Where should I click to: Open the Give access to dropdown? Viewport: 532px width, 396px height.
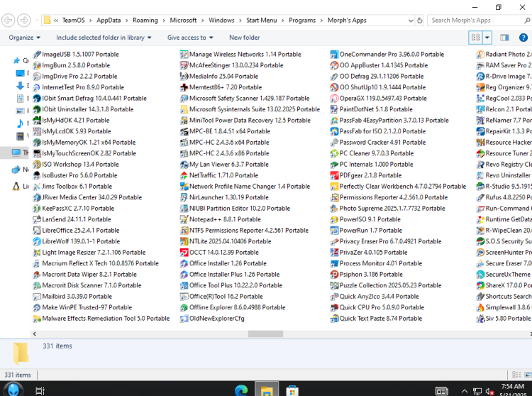coord(190,38)
